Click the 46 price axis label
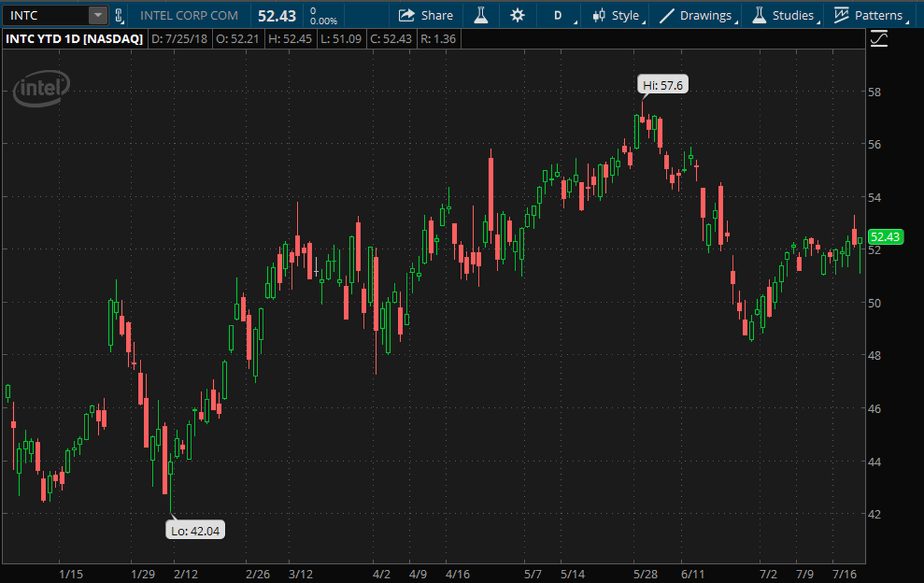Viewport: 924px width, 583px height. click(874, 409)
